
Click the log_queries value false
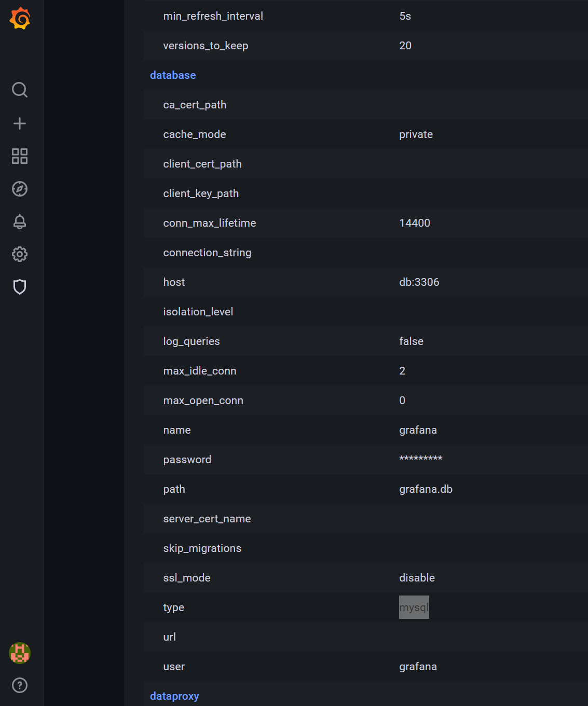coord(412,341)
